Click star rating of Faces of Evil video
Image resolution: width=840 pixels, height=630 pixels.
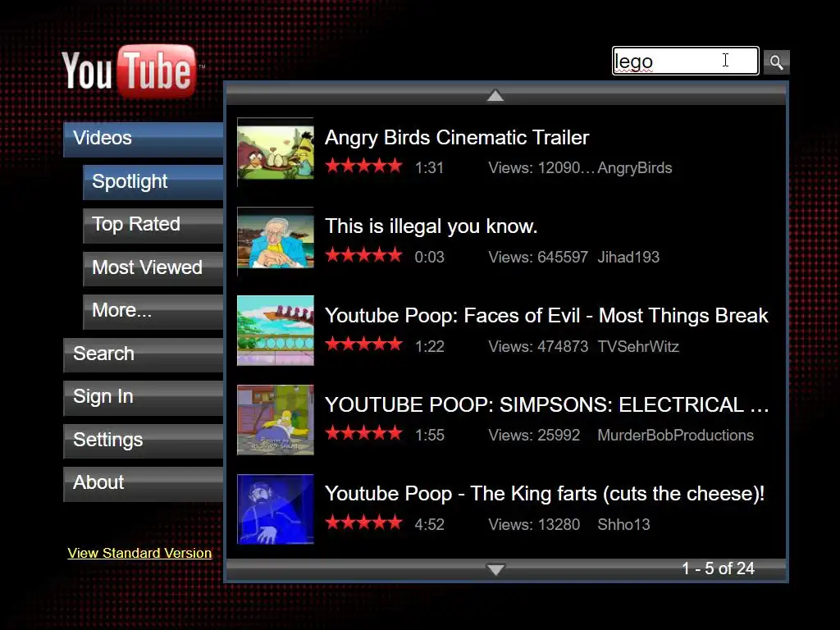pyautogui.click(x=363, y=344)
